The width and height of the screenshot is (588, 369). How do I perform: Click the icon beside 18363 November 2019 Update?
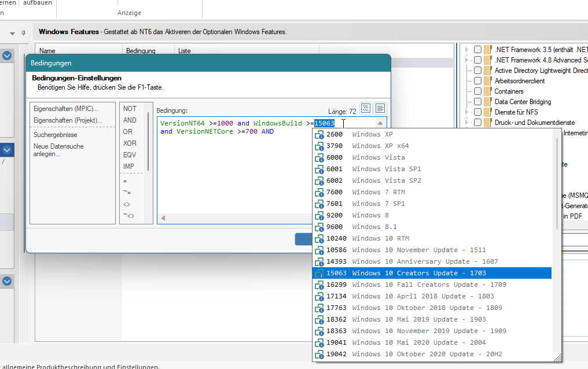point(319,331)
